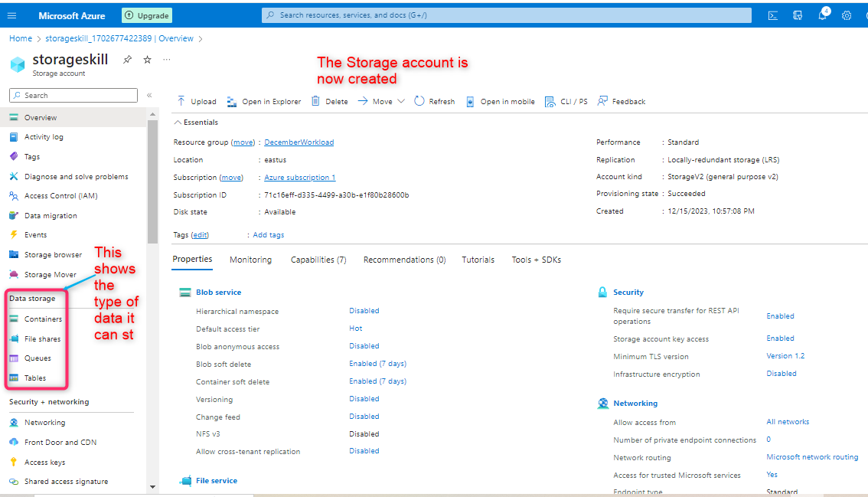Switch to Tools + SDKs tab
868x497 pixels.
pos(537,260)
